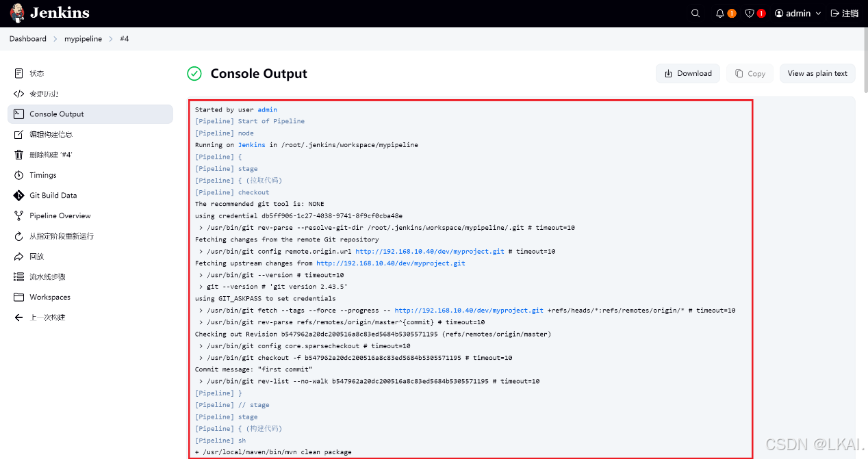Open the edit build info pencil icon
Image resolution: width=868 pixels, height=459 pixels.
click(x=18, y=135)
